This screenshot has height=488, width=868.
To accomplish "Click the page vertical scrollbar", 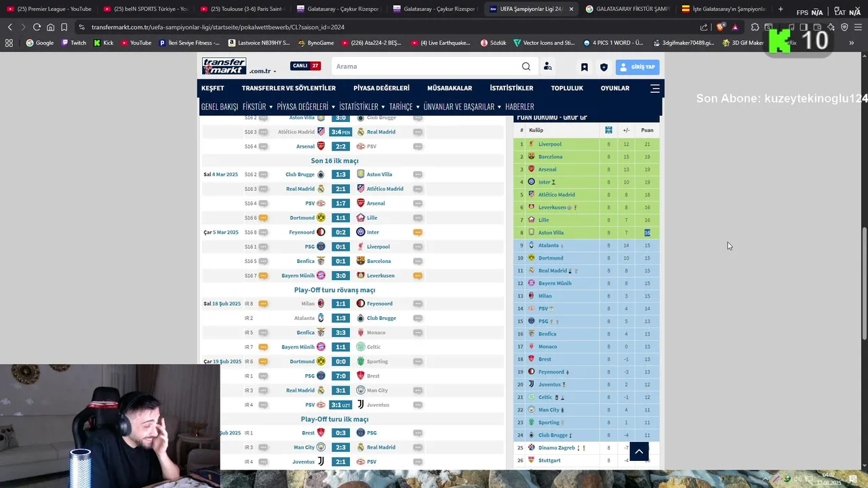I will point(864,285).
